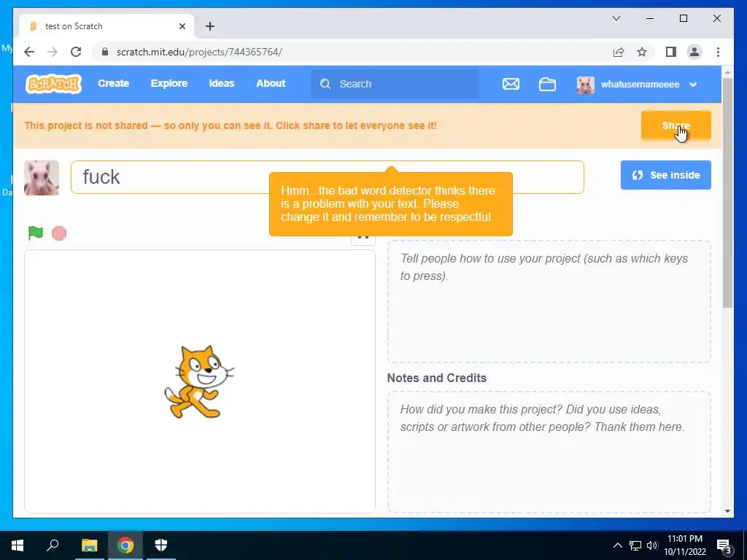Image resolution: width=747 pixels, height=560 pixels.
Task: Click the scrollbar down arrow
Action: coord(727,511)
